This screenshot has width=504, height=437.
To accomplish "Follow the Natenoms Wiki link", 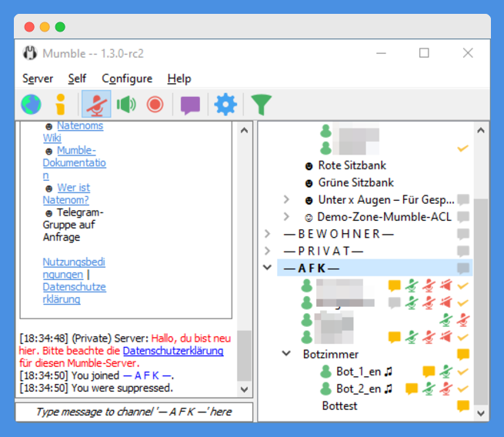I will coord(73,132).
